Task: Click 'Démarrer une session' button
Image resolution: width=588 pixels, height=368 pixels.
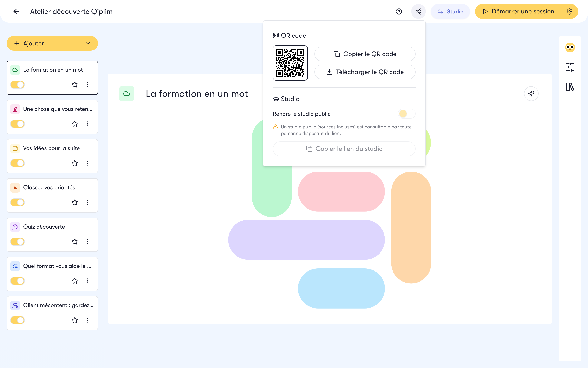Action: click(519, 11)
